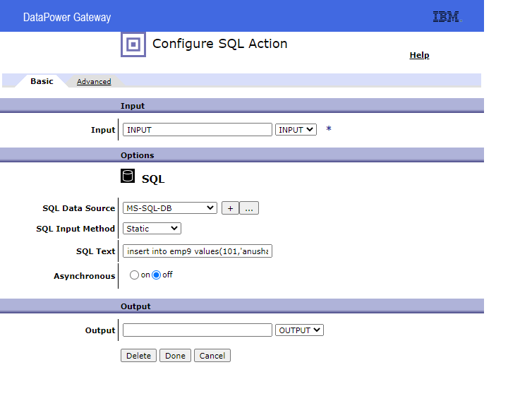Click the IBM logo in header
The width and height of the screenshot is (532, 408).
[447, 16]
